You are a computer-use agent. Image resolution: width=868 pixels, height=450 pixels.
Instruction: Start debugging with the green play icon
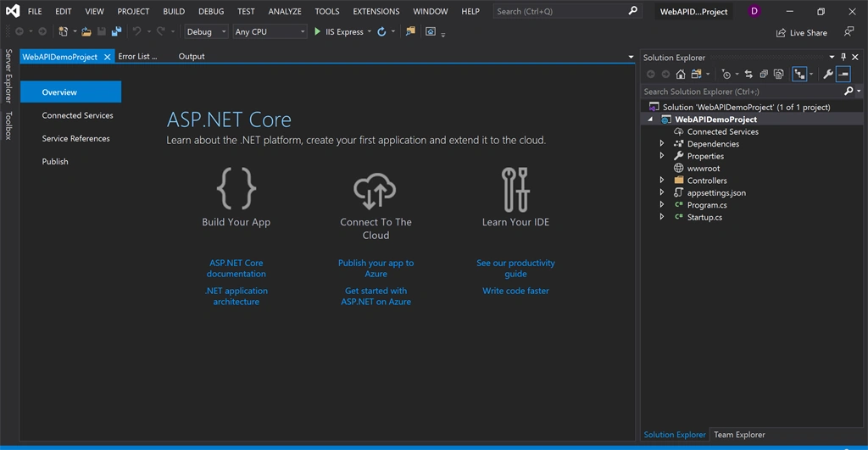(317, 31)
